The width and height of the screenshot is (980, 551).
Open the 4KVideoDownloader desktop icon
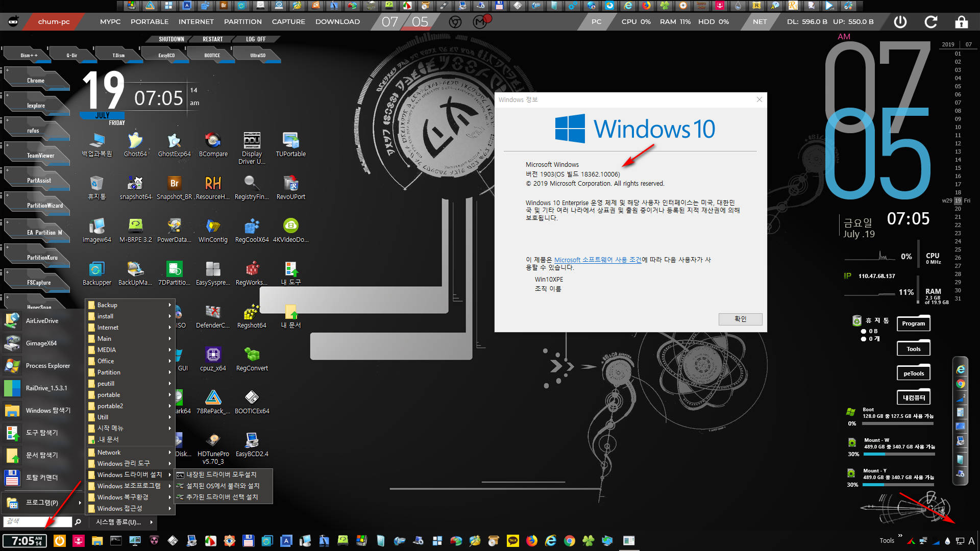(x=291, y=231)
